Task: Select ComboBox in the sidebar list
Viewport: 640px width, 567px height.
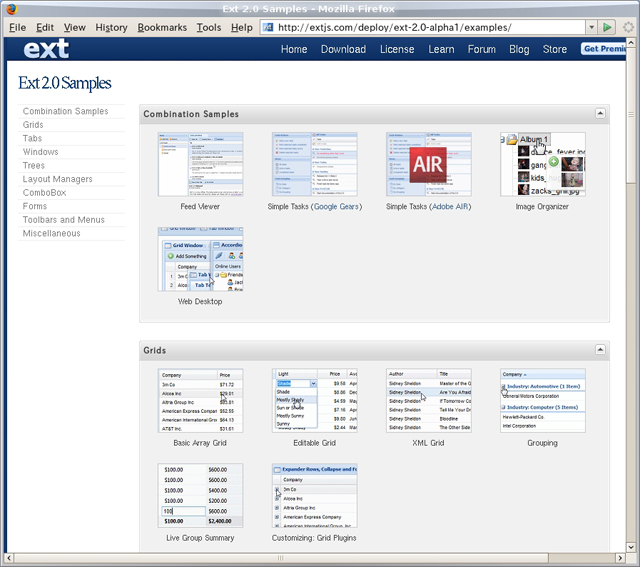Action: point(44,192)
